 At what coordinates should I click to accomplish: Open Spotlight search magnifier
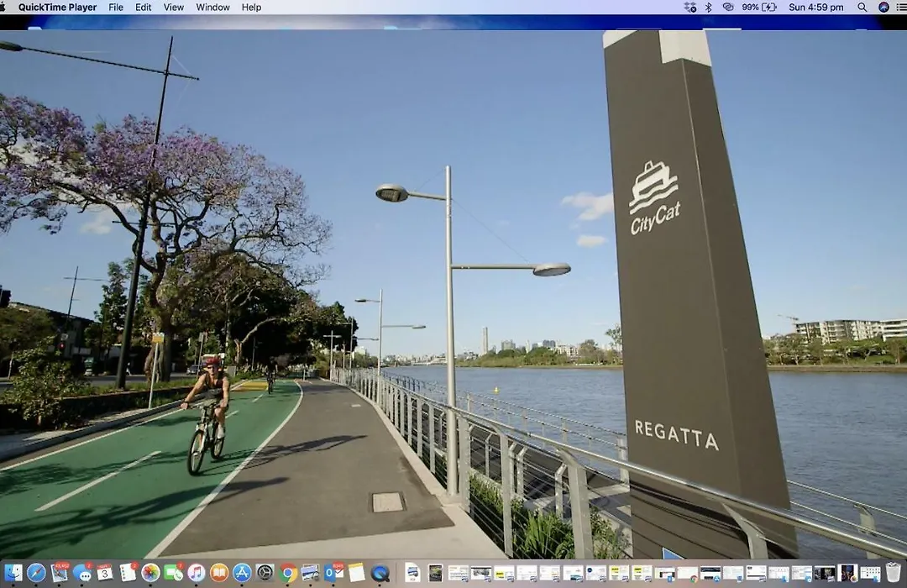[862, 7]
